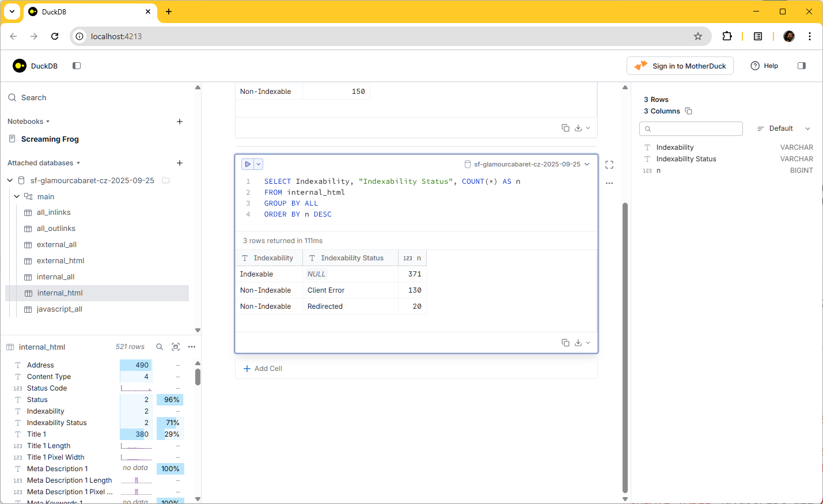Collapse the sf-glamourcabaret database tree
823x504 pixels.
point(10,180)
